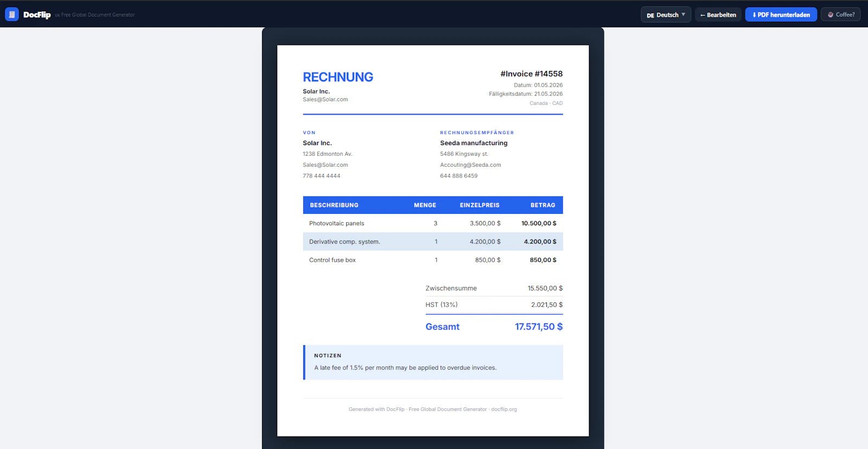
Task: Click the RECHNUNGSEMPFÄNGER section label
Action: click(477, 132)
